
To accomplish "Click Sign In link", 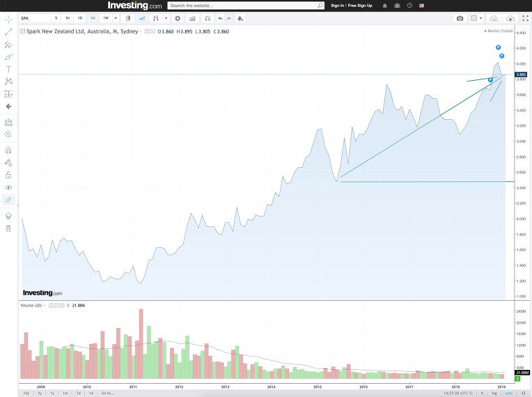I will 337,6.
